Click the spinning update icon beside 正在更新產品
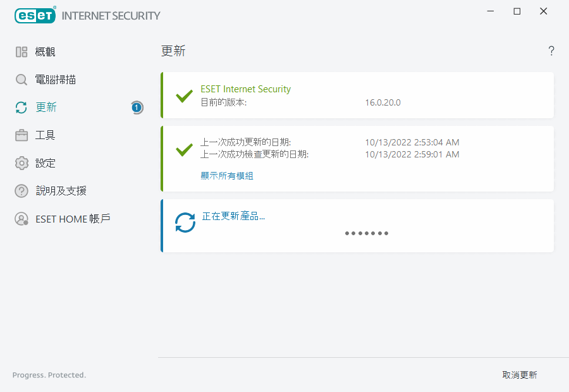The height and width of the screenshot is (392, 569). point(185,223)
